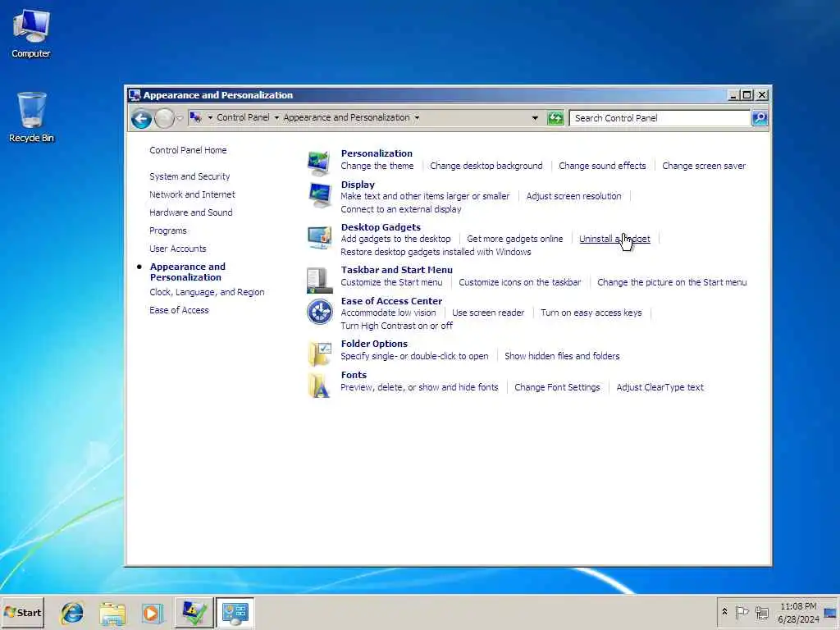Refresh the Control Panel view

[x=555, y=118]
